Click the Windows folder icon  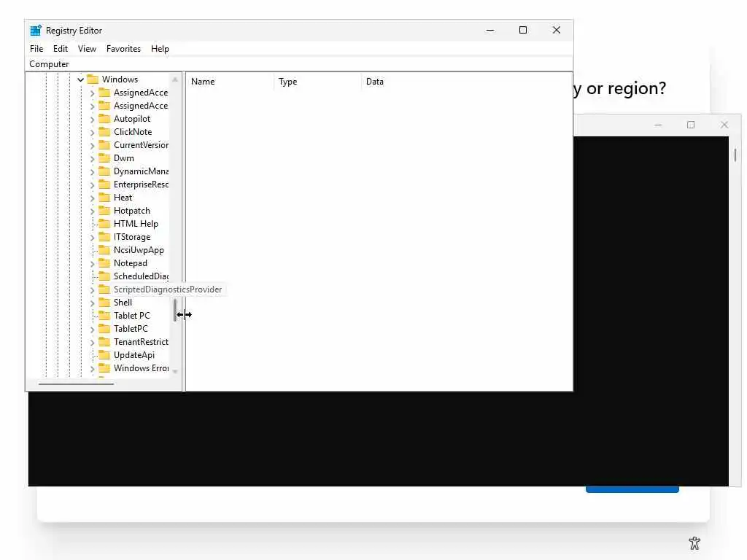coord(93,79)
